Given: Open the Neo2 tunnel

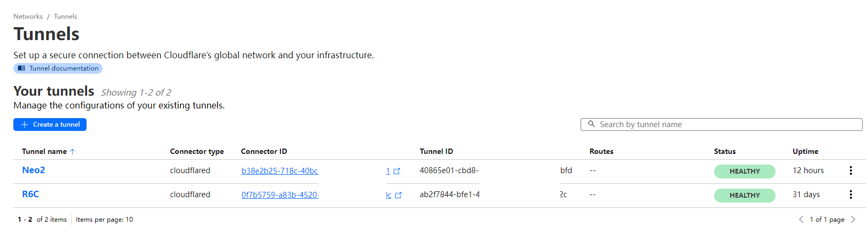Looking at the screenshot, I should (34, 170).
